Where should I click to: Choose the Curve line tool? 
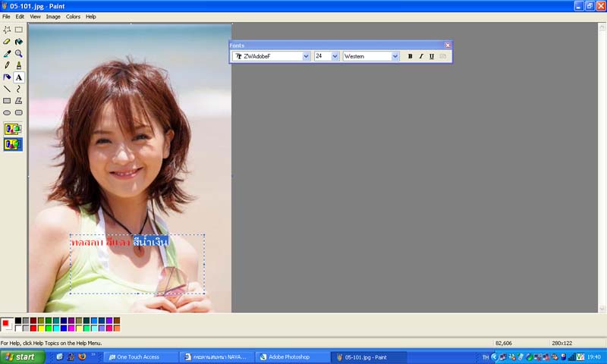(x=19, y=89)
